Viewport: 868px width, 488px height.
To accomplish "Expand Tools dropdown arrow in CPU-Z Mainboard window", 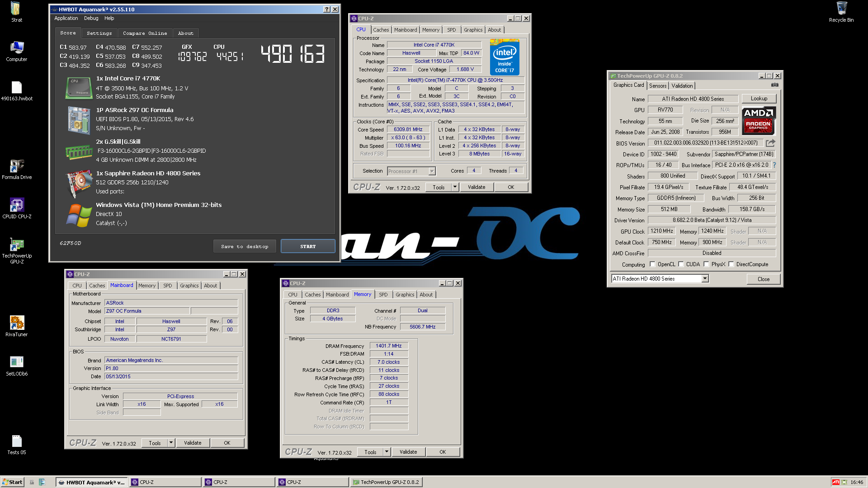I will pos(171,443).
